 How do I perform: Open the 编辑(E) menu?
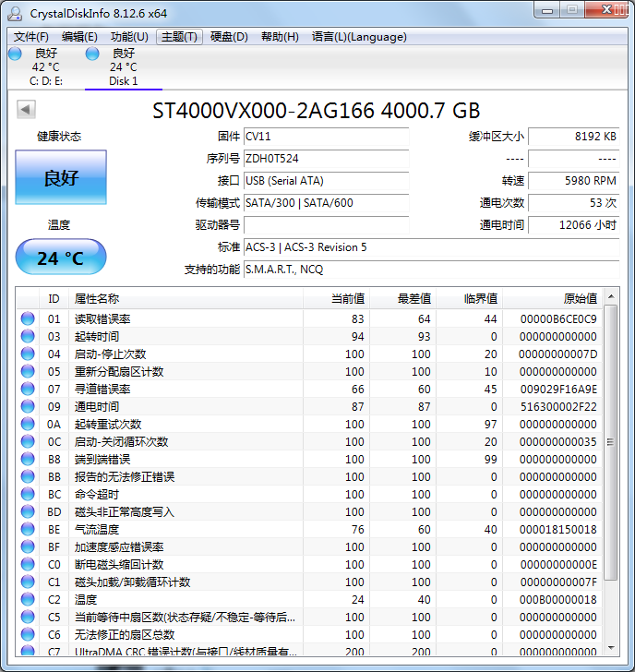79,37
